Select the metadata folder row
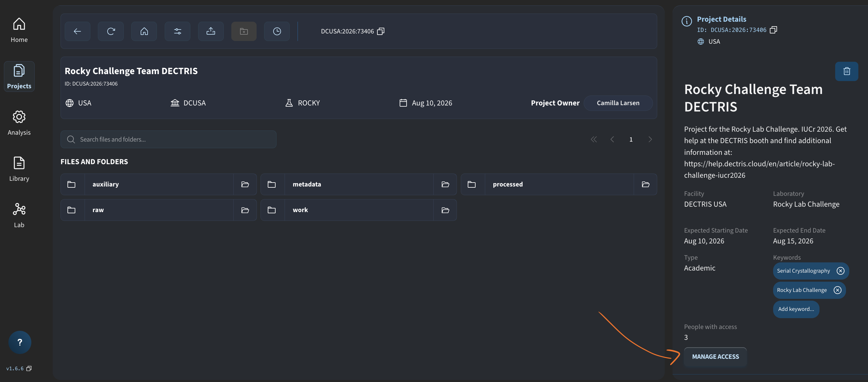Viewport: 868px width, 382px height. 358,184
